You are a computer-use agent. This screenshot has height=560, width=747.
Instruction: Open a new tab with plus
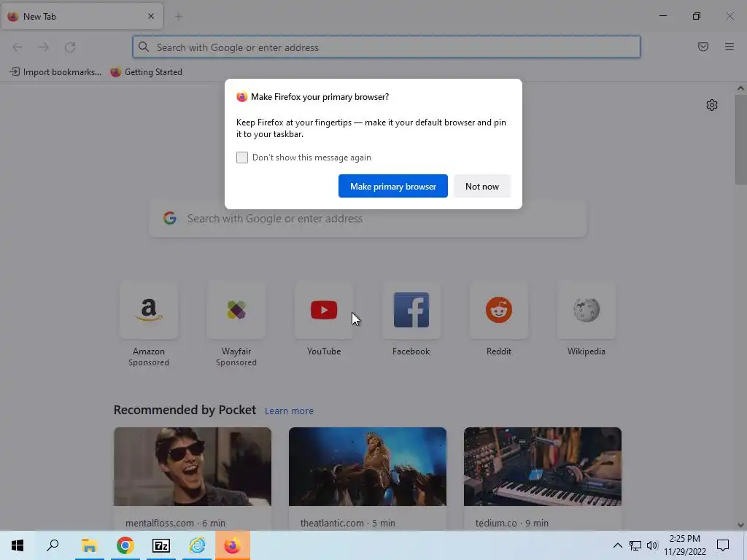point(179,17)
